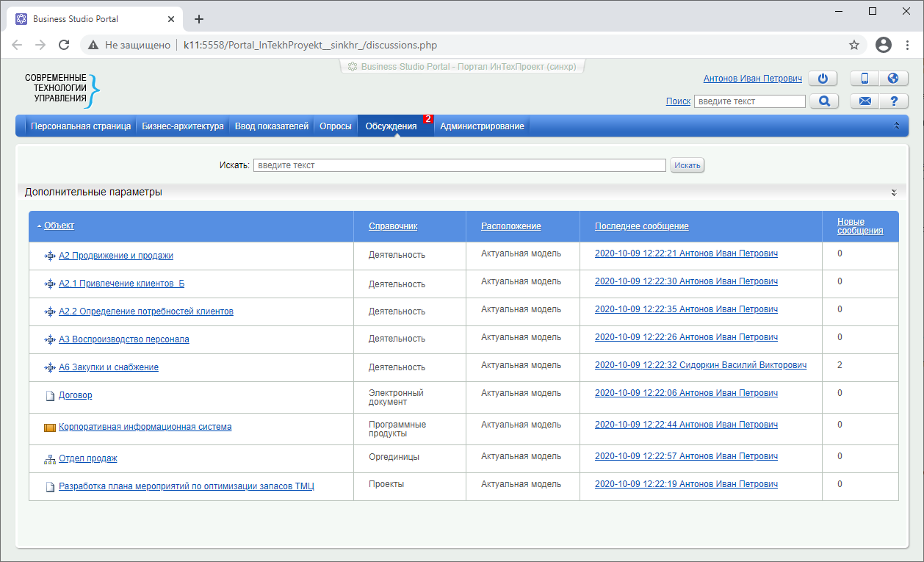The height and width of the screenshot is (562, 924).
Task: Open Антонов Иван Петрович user profile link
Action: point(752,79)
